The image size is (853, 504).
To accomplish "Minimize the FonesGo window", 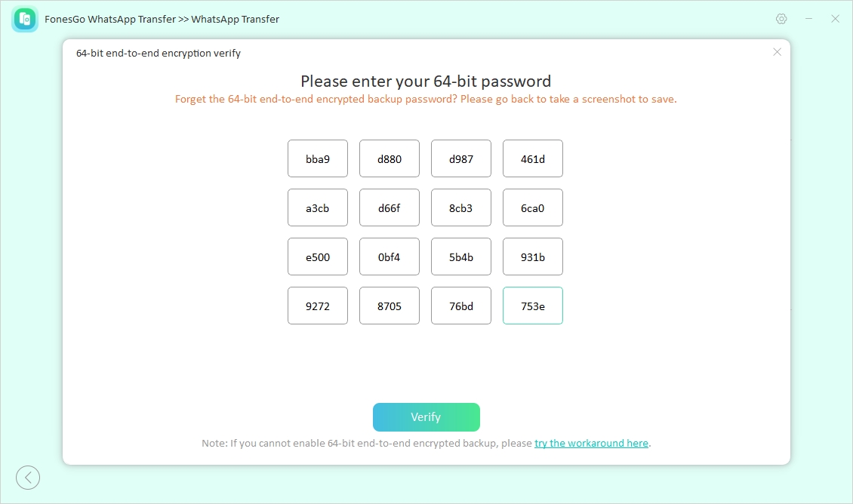I will (808, 19).
